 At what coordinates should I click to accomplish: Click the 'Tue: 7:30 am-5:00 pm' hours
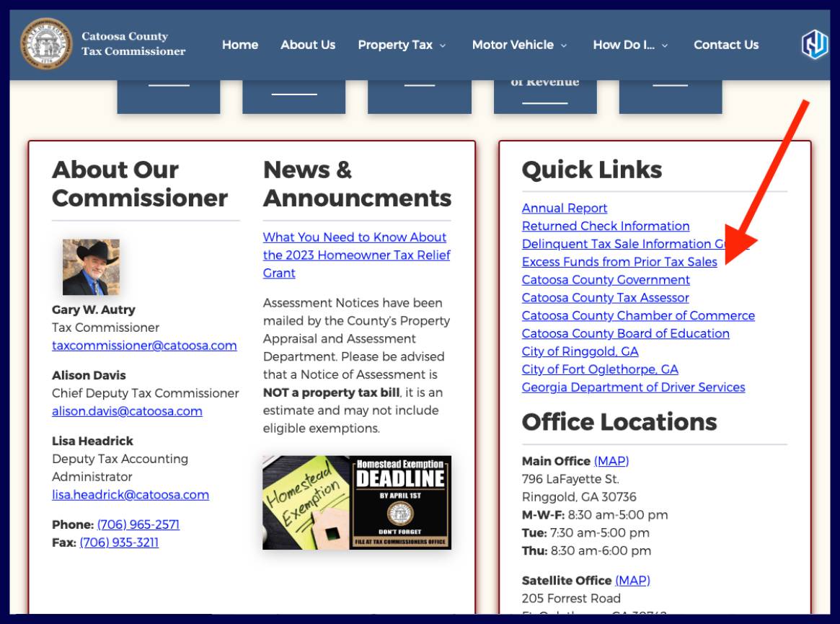point(585,533)
